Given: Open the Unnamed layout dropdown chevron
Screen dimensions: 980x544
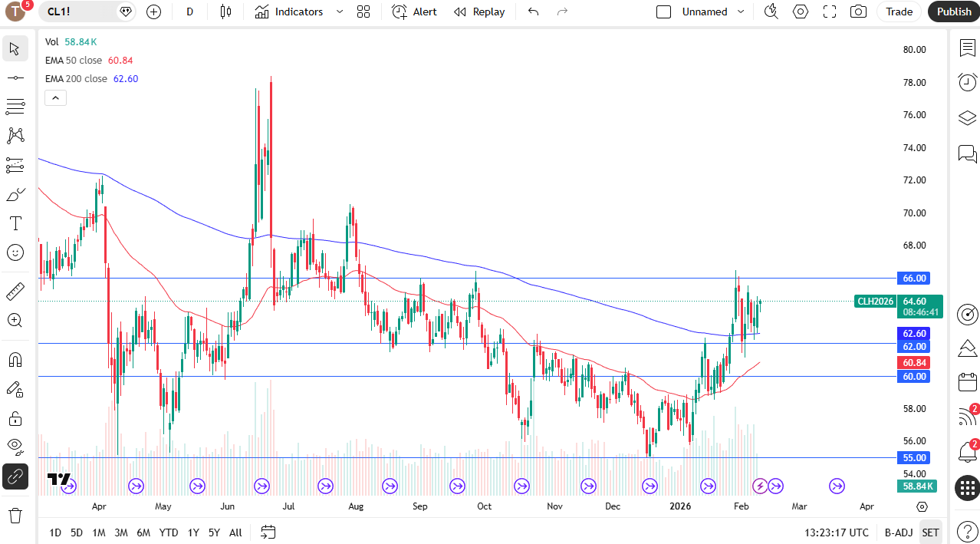Looking at the screenshot, I should [741, 12].
